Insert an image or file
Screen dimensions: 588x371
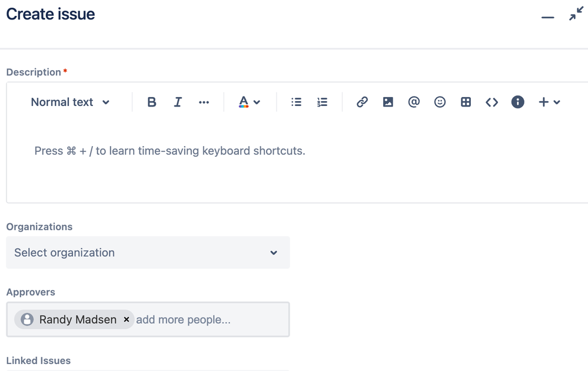coord(388,101)
